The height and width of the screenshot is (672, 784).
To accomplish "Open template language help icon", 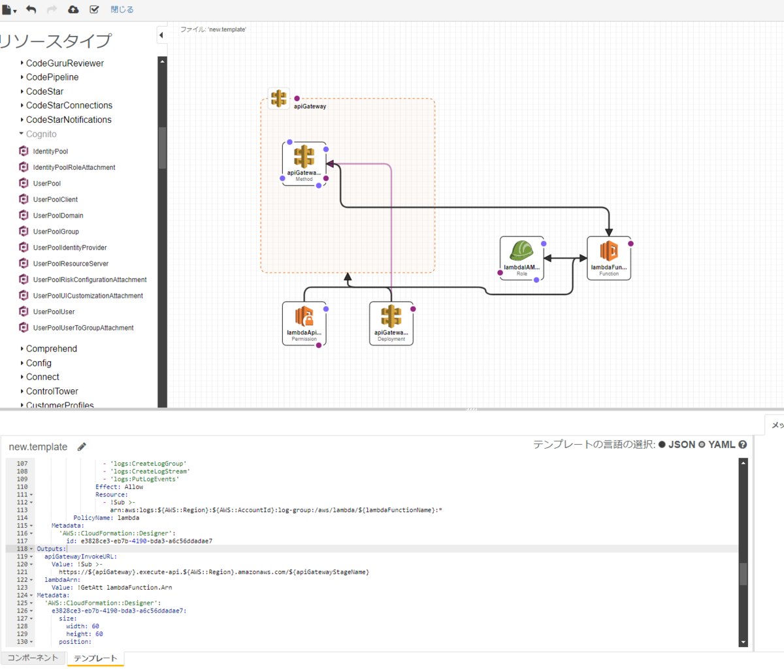I will (x=743, y=445).
